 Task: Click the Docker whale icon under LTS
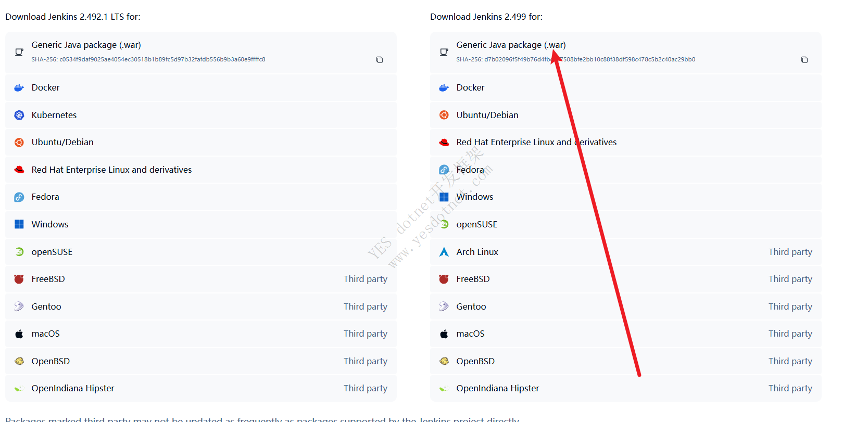click(19, 87)
